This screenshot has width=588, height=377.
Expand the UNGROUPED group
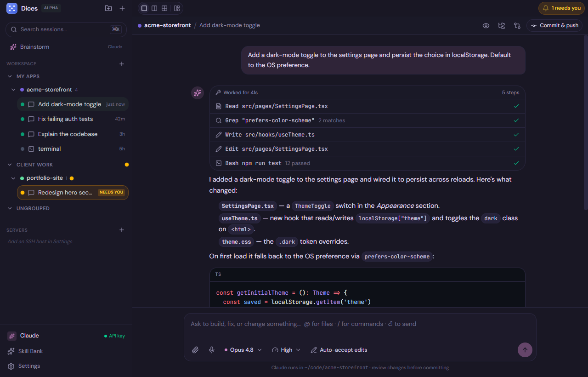(x=10, y=208)
